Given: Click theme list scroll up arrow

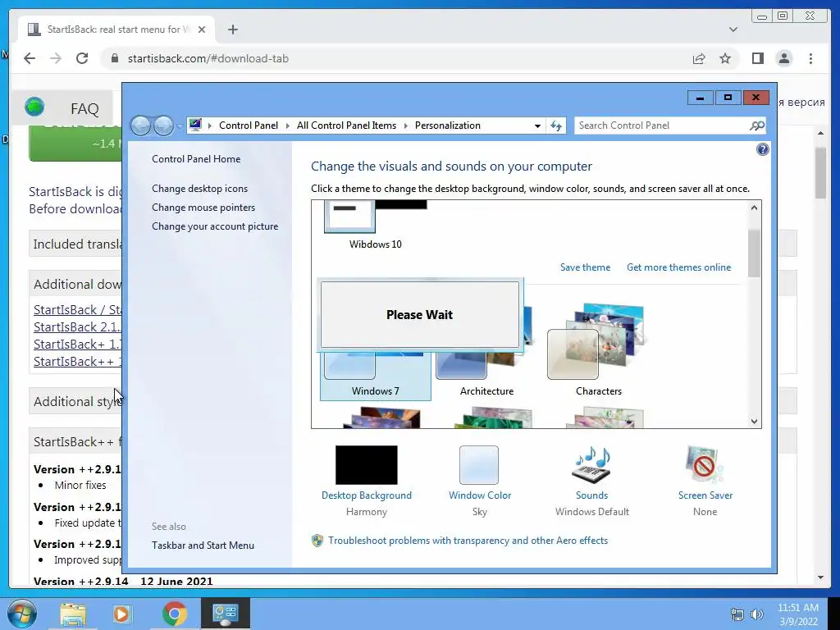Looking at the screenshot, I should [x=755, y=208].
